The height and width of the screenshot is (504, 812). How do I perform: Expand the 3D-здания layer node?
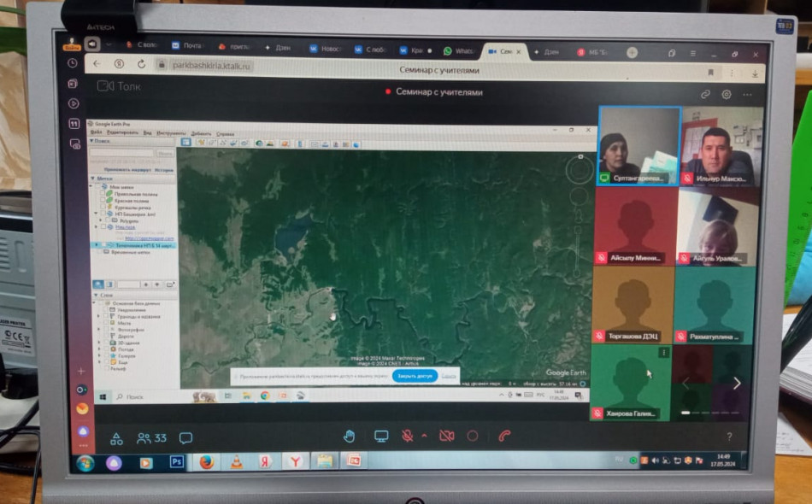(99, 342)
